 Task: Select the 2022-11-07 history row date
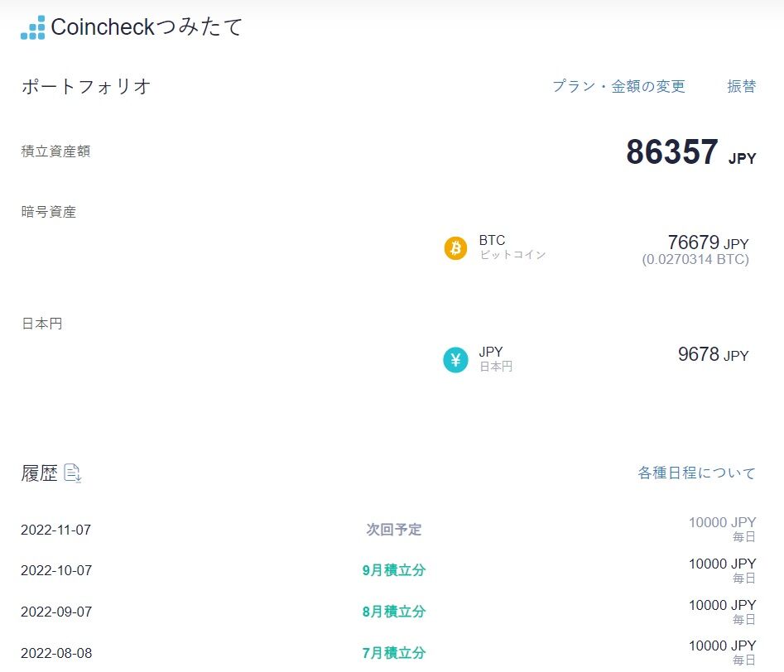click(55, 530)
